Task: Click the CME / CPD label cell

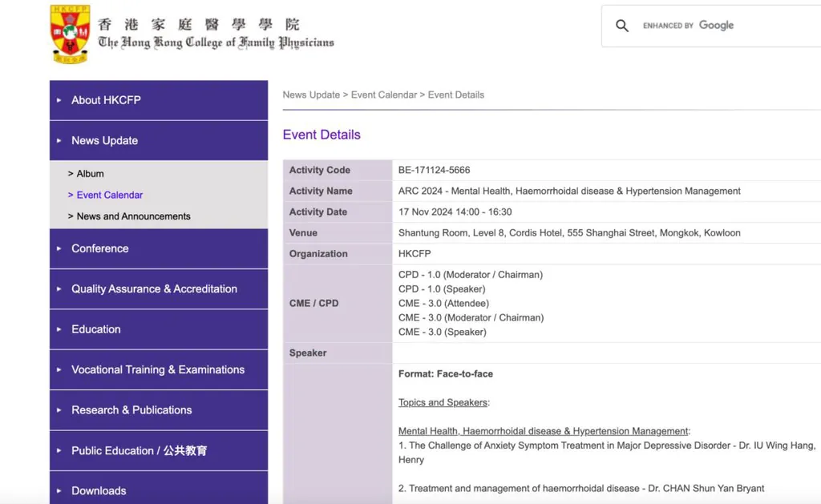Action: [338, 304]
